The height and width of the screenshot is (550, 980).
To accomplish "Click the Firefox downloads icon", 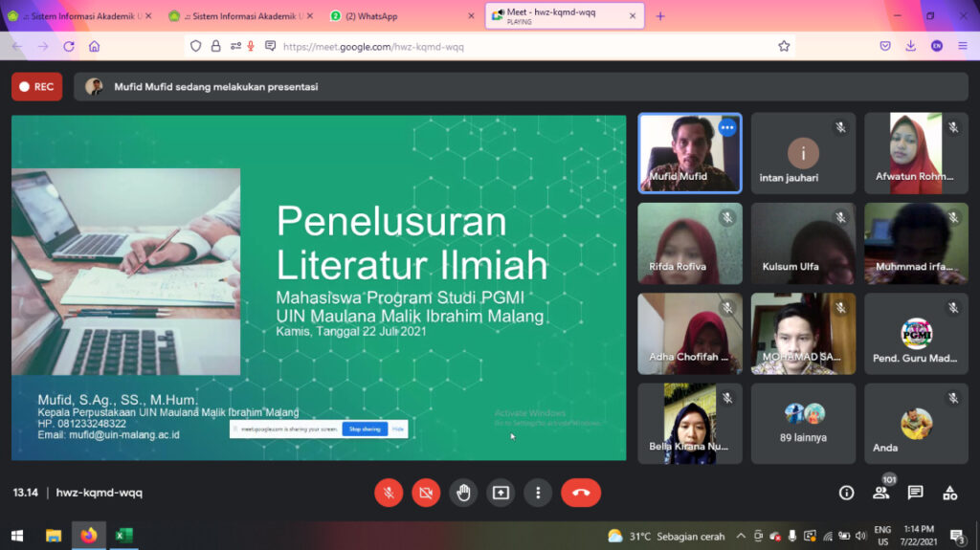I will click(x=910, y=46).
